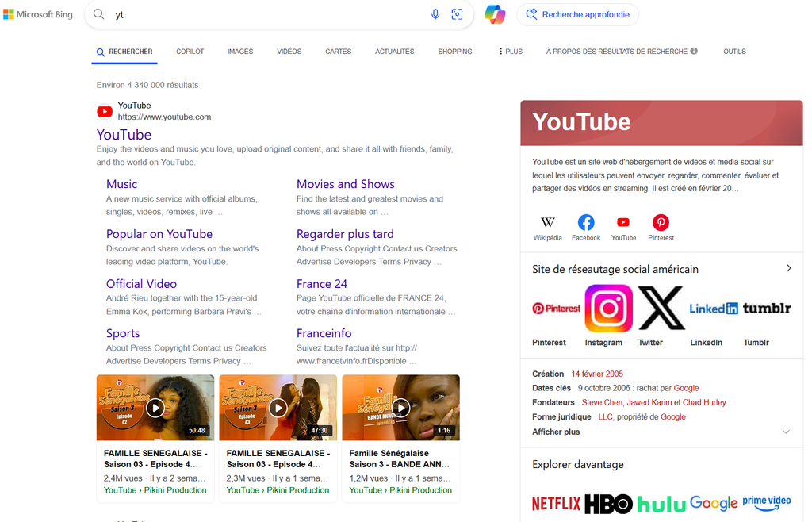812x522 pixels.
Task: Open the visual search camera icon
Action: click(x=457, y=14)
